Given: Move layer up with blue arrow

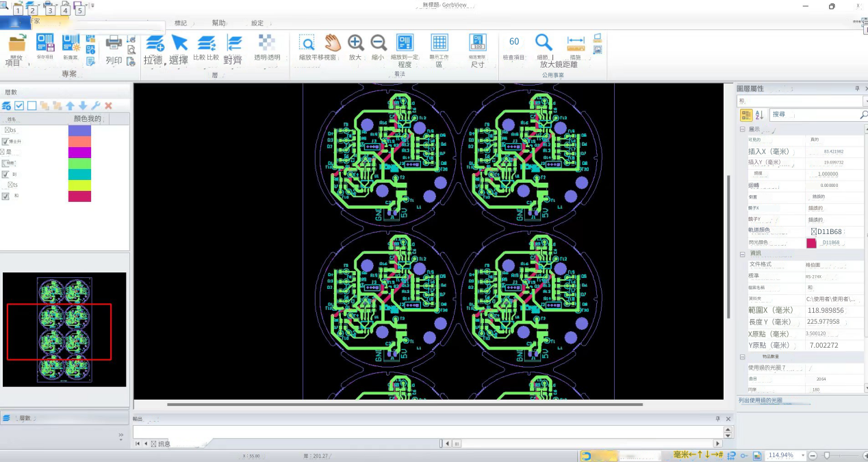Looking at the screenshot, I should (x=70, y=105).
